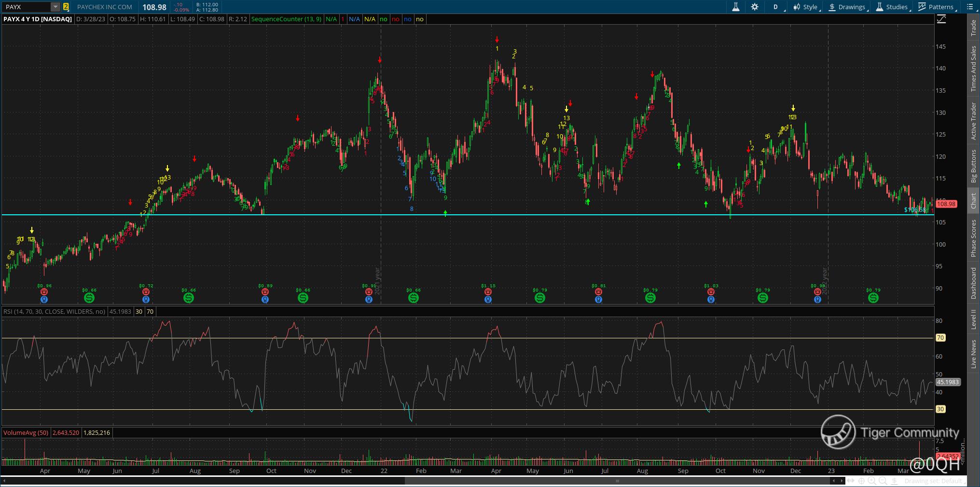
Task: Open Edit Studies flask icon
Action: (736, 7)
